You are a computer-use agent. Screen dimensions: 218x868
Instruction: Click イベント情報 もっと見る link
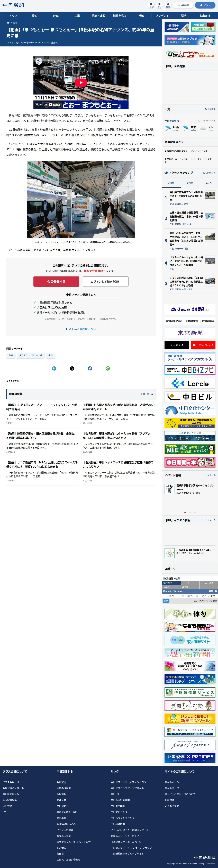point(209,476)
